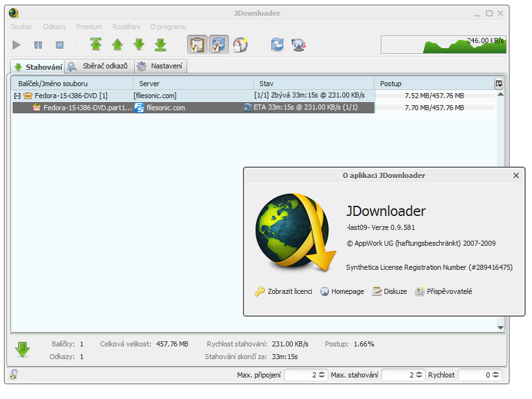Click the JDownloader globe logo in About dialog
The width and height of the screenshot is (532, 399).
[x=295, y=232]
